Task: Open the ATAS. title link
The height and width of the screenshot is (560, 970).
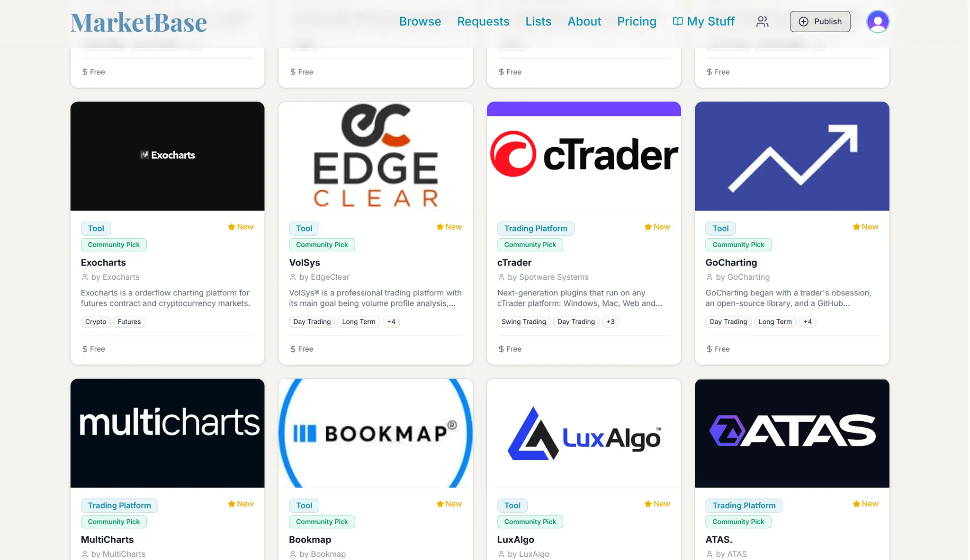Action: pyautogui.click(x=719, y=539)
